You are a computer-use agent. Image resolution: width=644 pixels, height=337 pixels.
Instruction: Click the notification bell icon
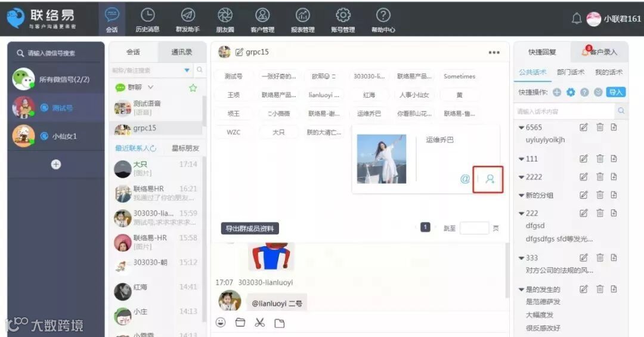click(x=577, y=18)
